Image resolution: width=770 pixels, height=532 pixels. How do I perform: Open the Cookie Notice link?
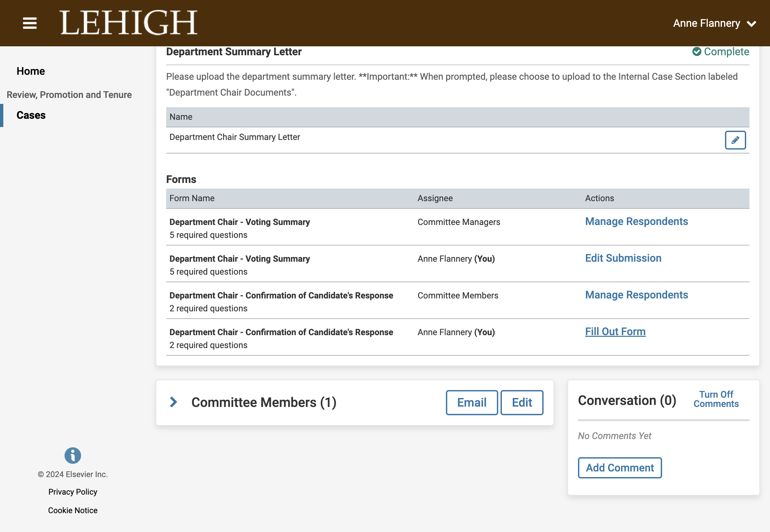73,510
